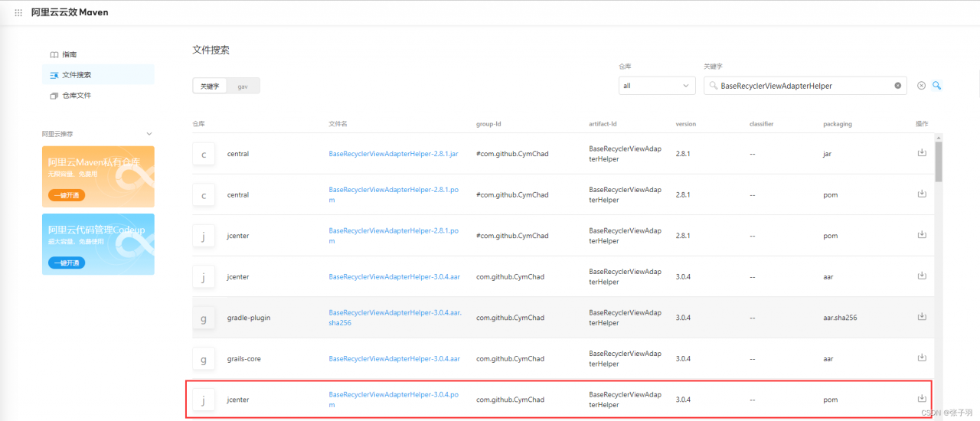The width and height of the screenshot is (980, 421).
Task: Click the 阿里云云效 Maven title
Action: pyautogui.click(x=70, y=12)
